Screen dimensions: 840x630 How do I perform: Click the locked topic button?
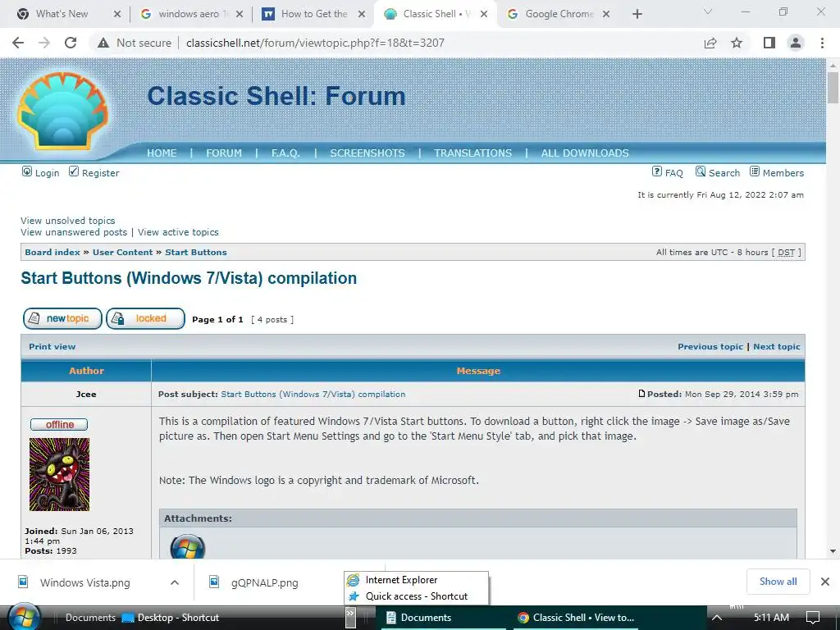click(145, 318)
